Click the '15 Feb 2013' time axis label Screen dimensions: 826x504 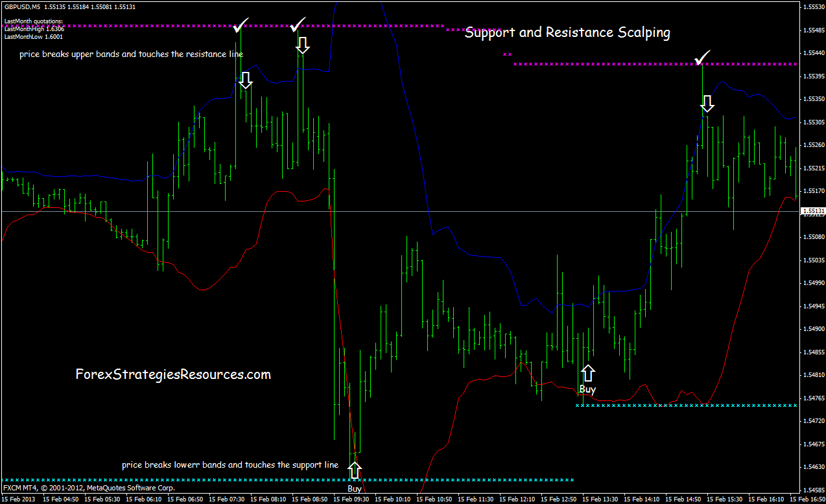19,499
